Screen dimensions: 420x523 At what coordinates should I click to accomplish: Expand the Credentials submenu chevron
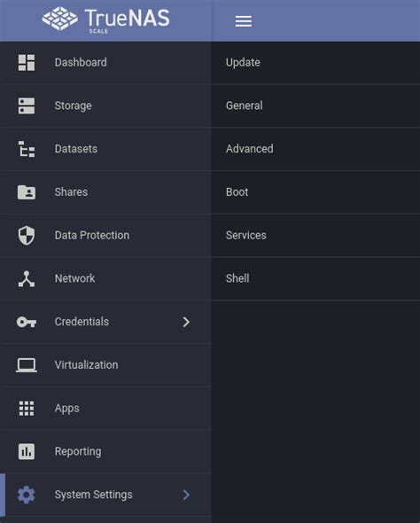(x=186, y=322)
